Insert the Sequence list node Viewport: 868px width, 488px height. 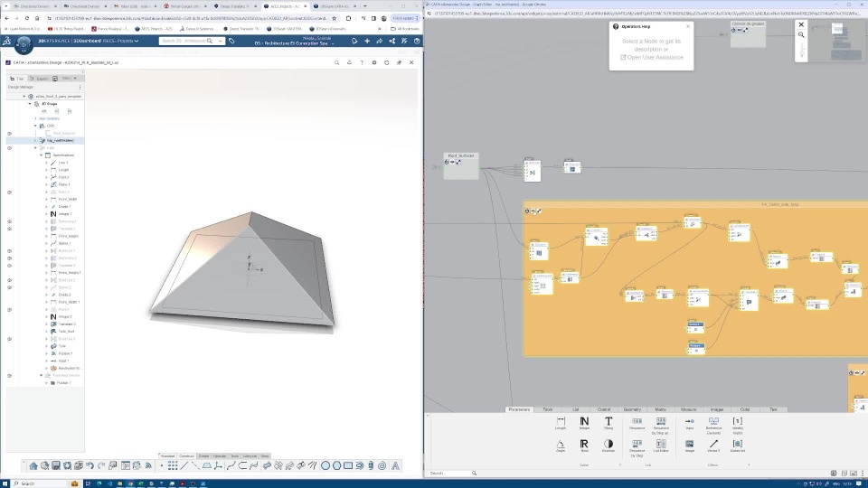pyautogui.click(x=637, y=423)
